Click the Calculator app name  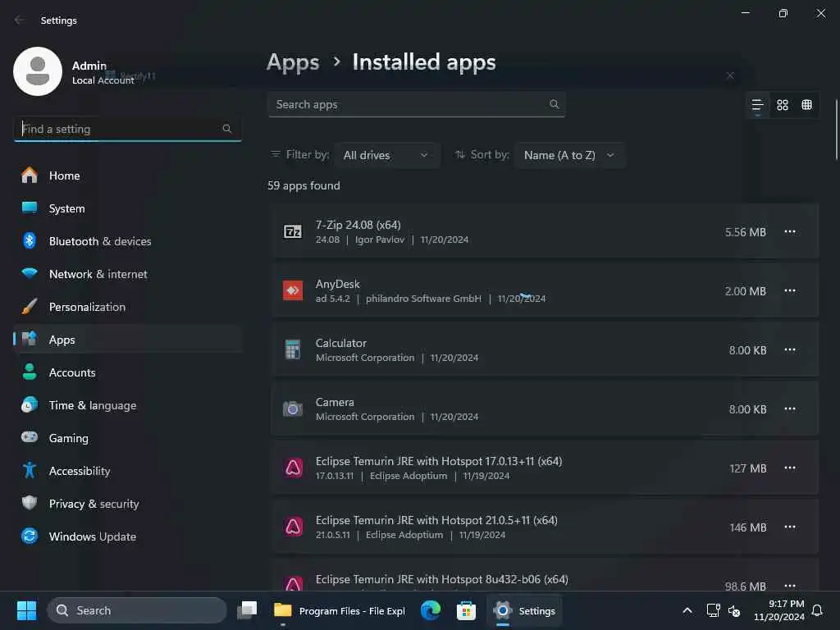click(x=340, y=343)
